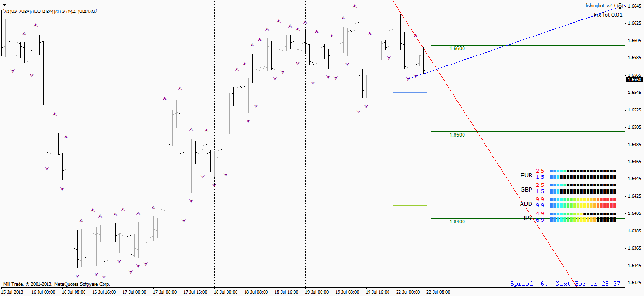Image resolution: width=644 pixels, height=296 pixels.
Task: Click the 1.6400 level label
Action: (457, 222)
